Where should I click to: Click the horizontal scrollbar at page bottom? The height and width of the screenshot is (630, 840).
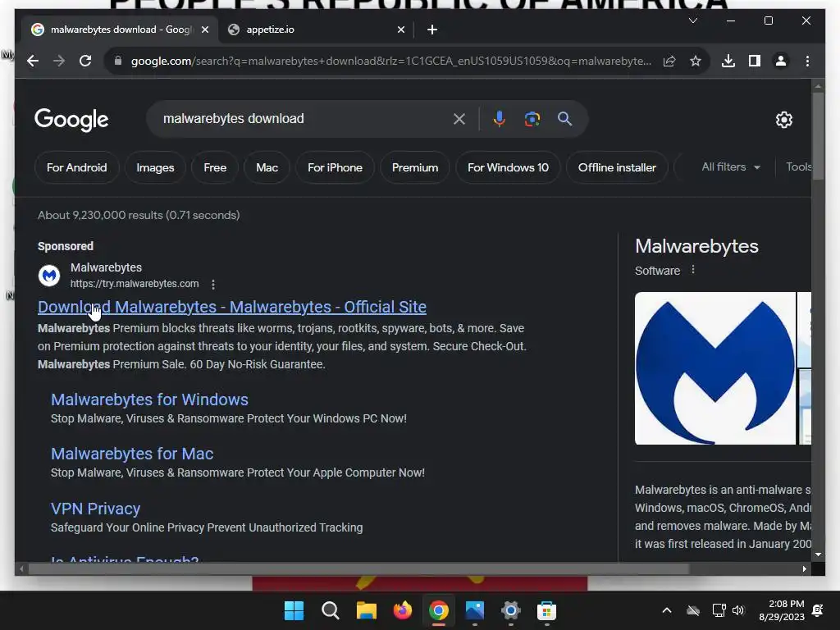click(358, 569)
